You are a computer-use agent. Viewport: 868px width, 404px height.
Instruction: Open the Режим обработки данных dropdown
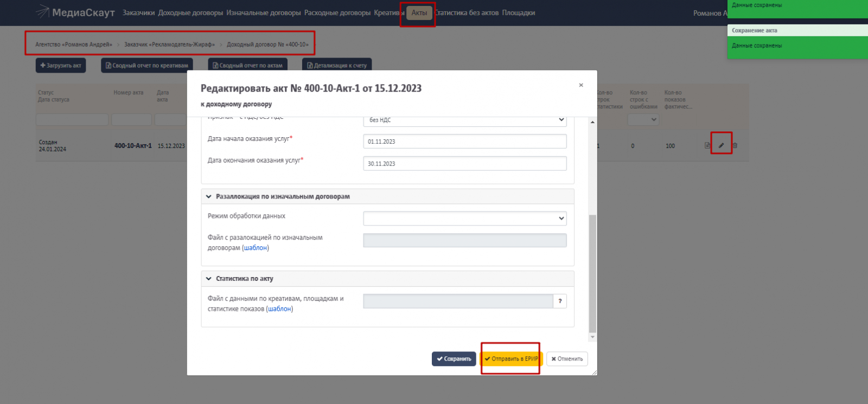coord(465,219)
